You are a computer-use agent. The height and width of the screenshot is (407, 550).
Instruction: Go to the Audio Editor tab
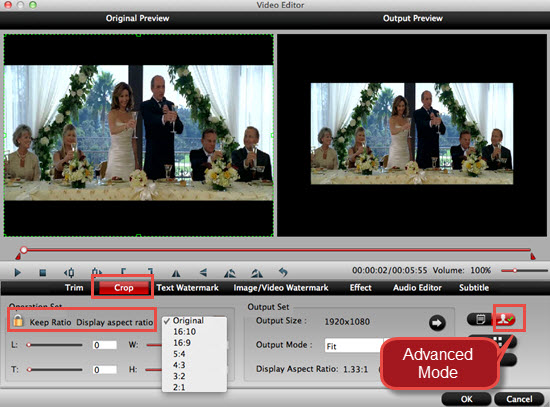tap(417, 288)
